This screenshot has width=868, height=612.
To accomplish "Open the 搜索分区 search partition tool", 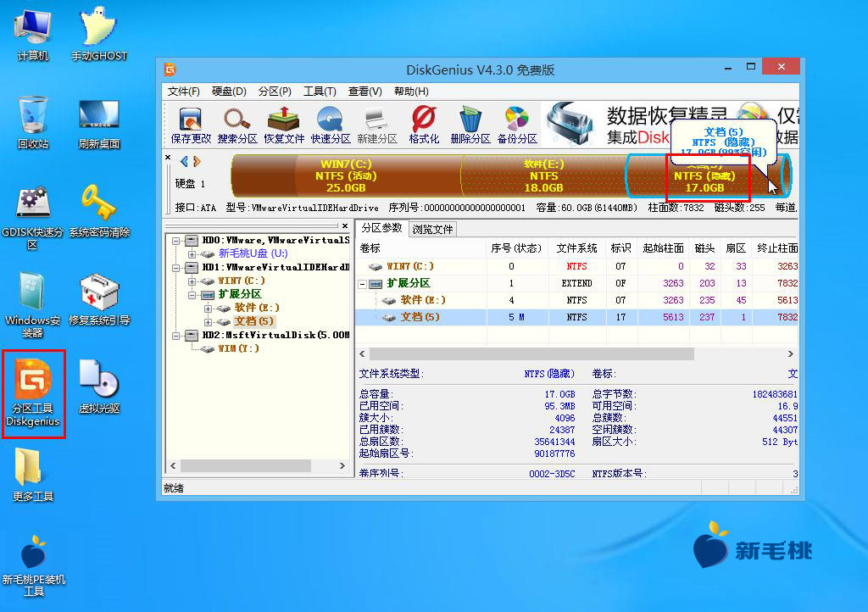I will coord(237,125).
